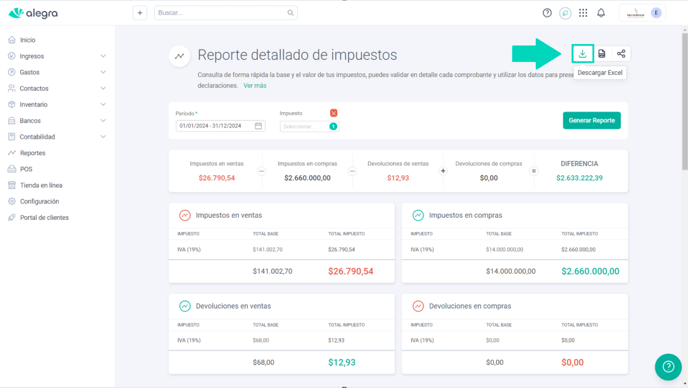Click the Contactos sidebar icon
Screen dimensions: 688x388
12,88
